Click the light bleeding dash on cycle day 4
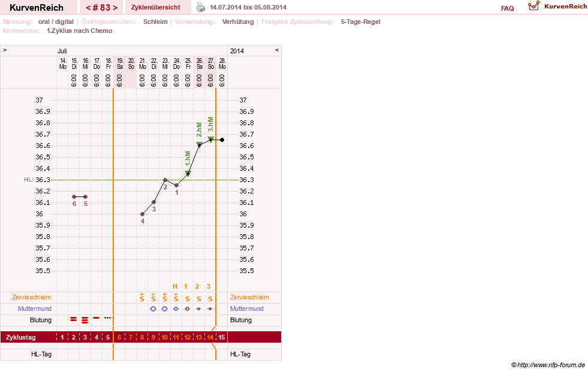Viewport: 588px width, 372px height. point(97,317)
